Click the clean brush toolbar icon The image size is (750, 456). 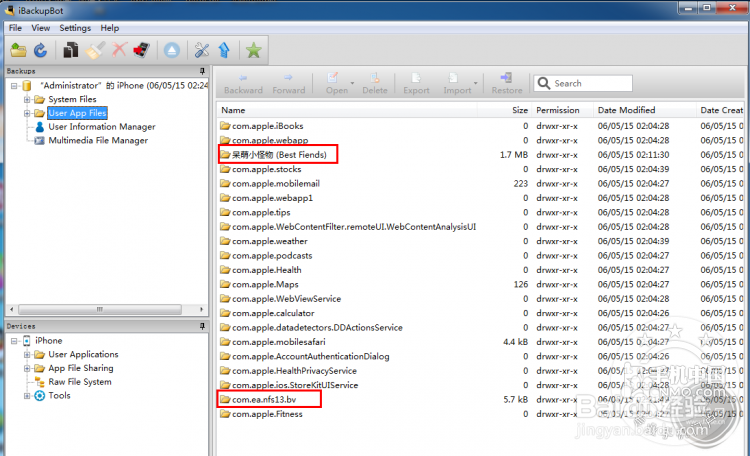coord(95,50)
